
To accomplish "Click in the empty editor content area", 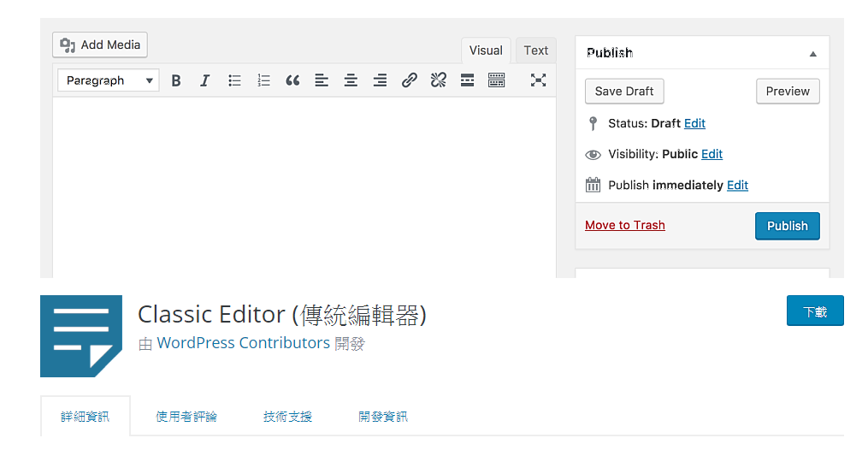I will coord(304,187).
